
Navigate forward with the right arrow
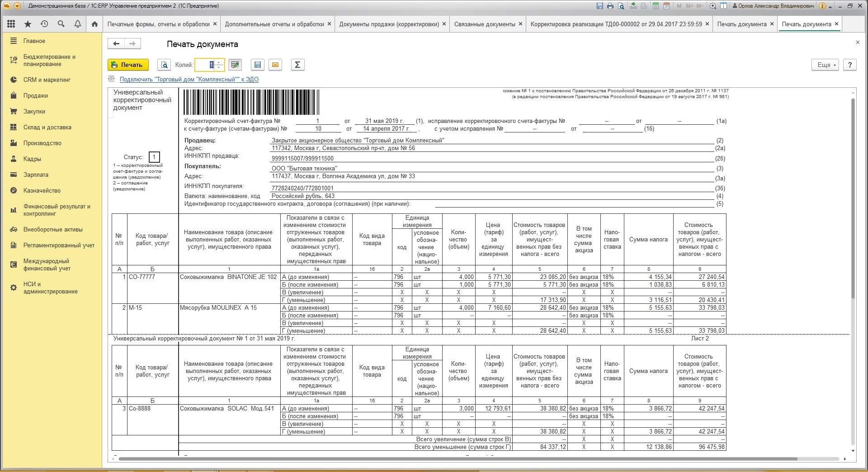tap(132, 43)
